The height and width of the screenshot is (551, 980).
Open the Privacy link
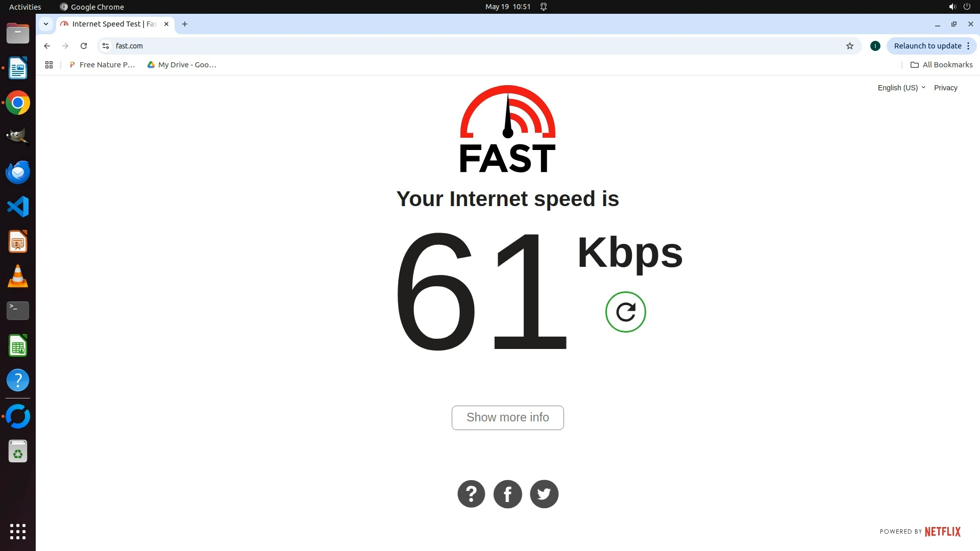[x=946, y=88]
